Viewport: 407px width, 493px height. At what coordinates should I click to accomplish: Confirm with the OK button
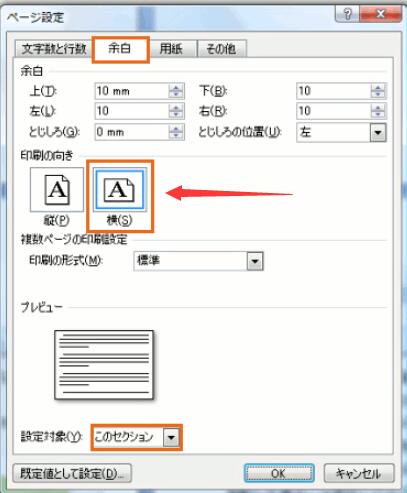279,473
